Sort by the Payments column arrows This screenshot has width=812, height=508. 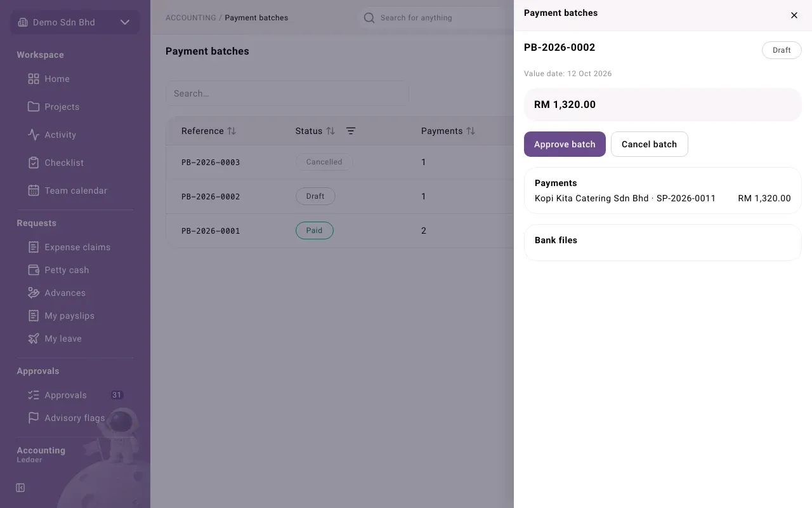pos(471,131)
